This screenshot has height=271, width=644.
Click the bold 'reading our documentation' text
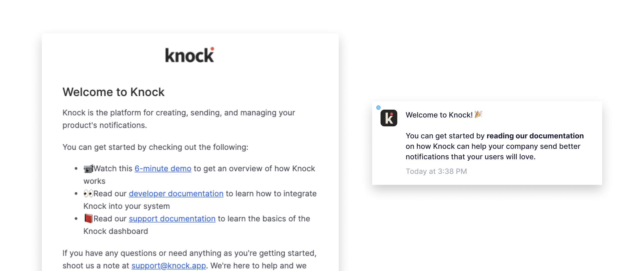535,136
